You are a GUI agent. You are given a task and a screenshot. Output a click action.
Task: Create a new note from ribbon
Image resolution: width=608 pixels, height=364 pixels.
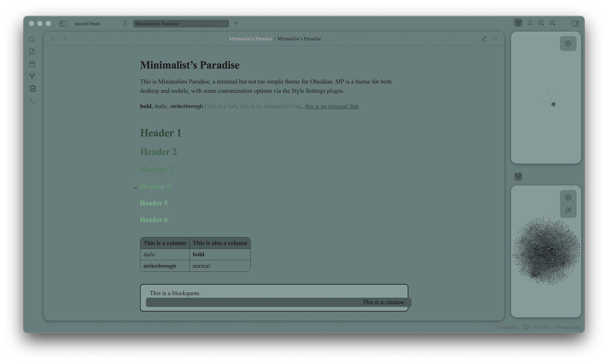(x=32, y=52)
